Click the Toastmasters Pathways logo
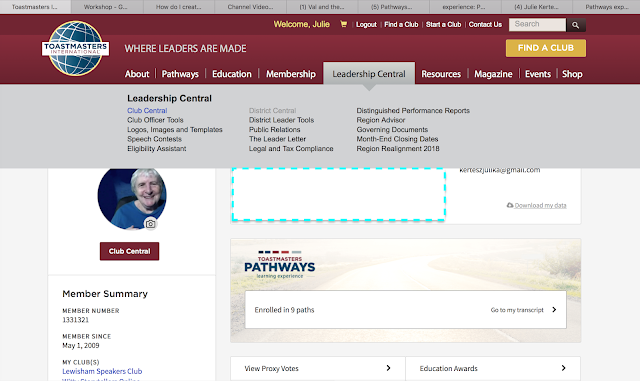This screenshot has width=640, height=381. point(280,264)
